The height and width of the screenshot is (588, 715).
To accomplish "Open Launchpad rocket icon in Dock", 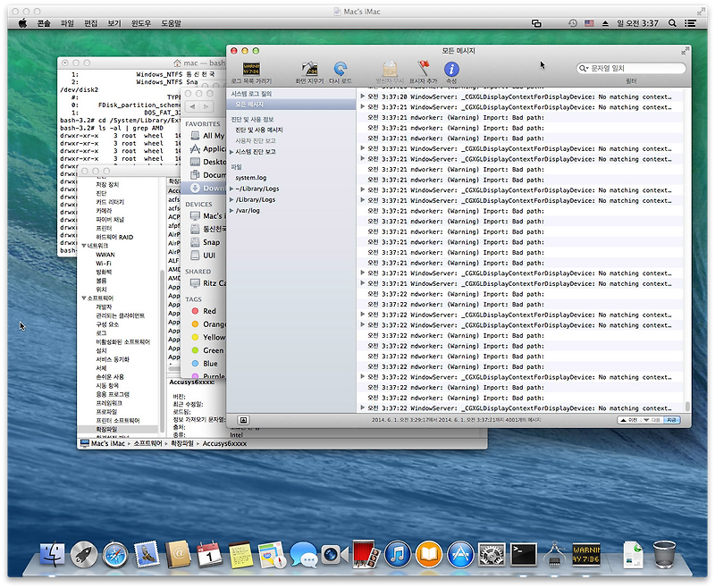I will tap(84, 554).
